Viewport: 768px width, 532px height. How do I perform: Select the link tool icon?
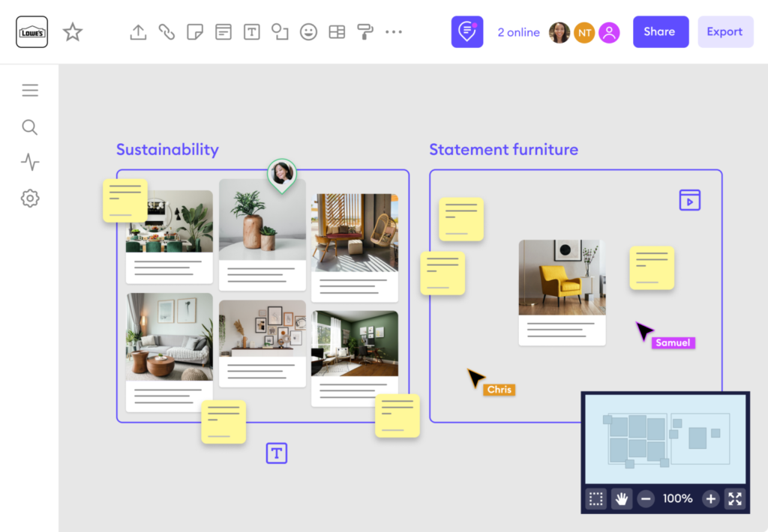pos(166,32)
